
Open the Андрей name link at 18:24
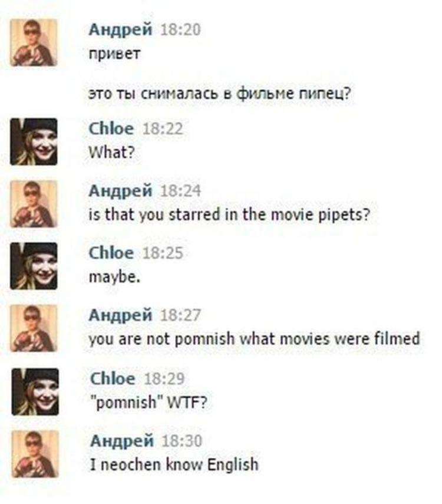coord(121,190)
